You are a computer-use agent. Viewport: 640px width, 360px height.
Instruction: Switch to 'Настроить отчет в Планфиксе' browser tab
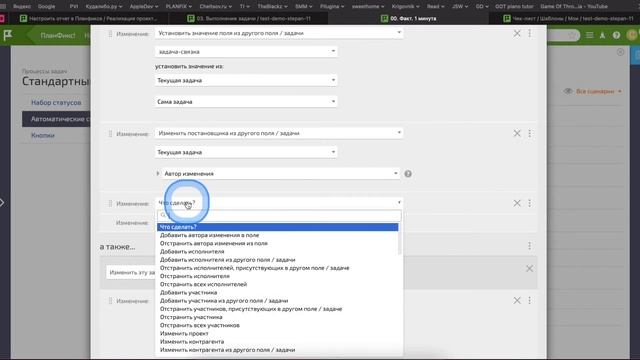(x=88, y=18)
